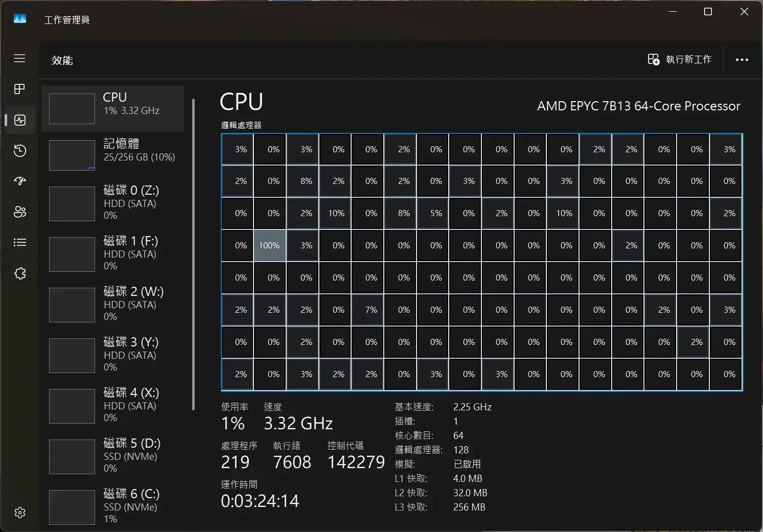Select disk 2 (W:) HDD entry
The width and height of the screenshot is (763, 532).
point(113,304)
